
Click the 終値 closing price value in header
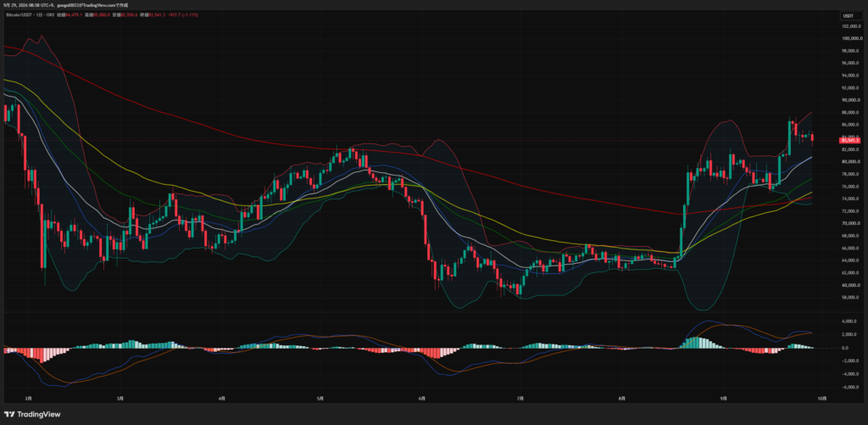click(x=157, y=14)
